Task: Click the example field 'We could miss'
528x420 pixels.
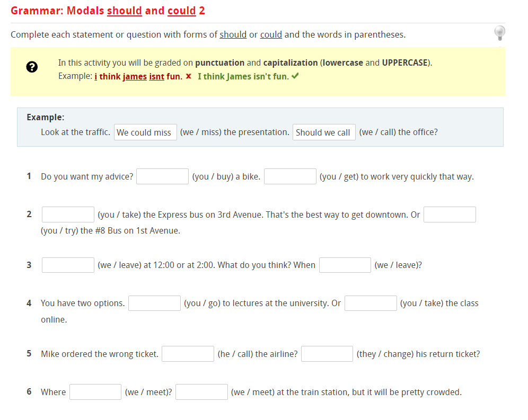Action: pos(145,132)
